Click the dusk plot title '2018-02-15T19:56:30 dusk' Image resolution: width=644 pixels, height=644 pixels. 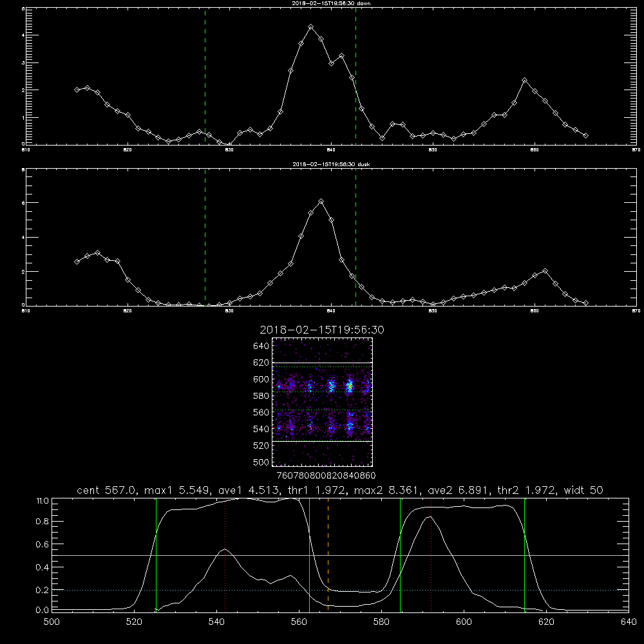pos(331,164)
